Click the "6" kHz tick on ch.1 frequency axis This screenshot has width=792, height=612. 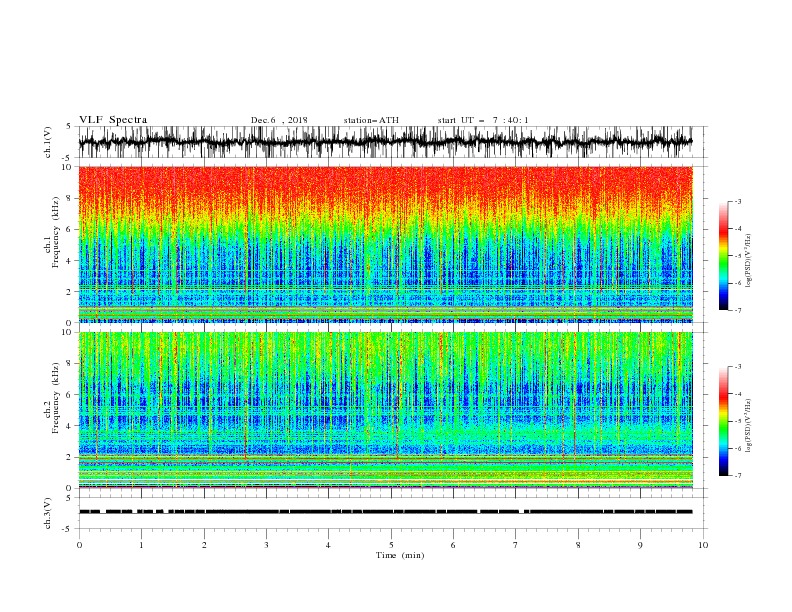tap(69, 229)
